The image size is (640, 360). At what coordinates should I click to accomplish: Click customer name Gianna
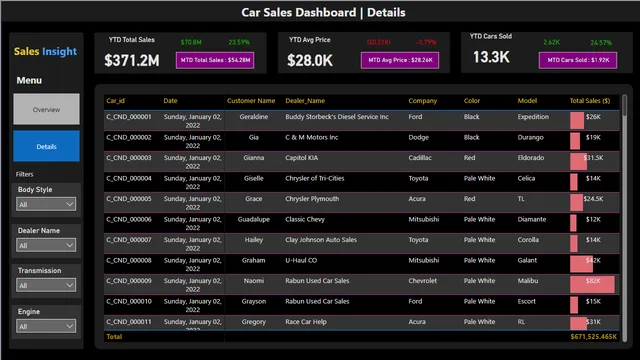253,158
